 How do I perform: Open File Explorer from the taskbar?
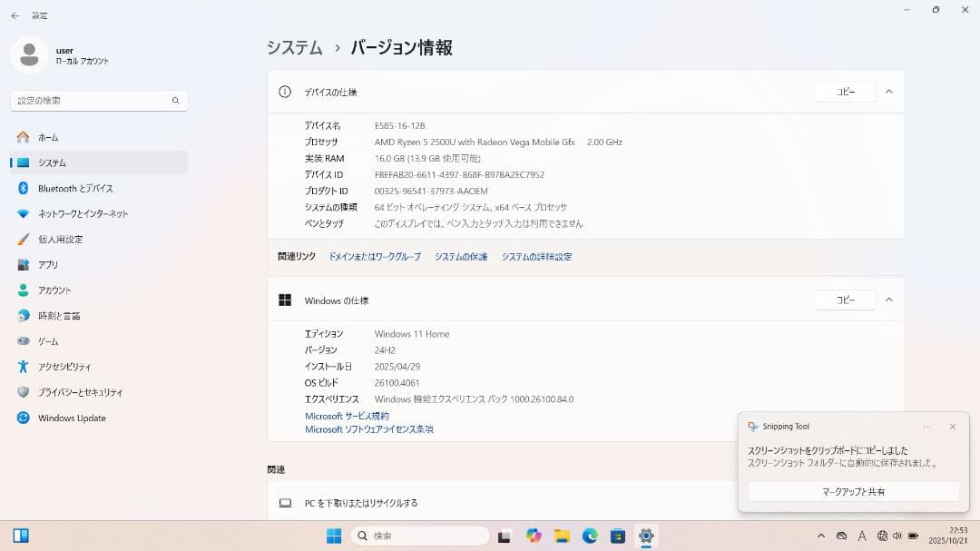pos(562,536)
